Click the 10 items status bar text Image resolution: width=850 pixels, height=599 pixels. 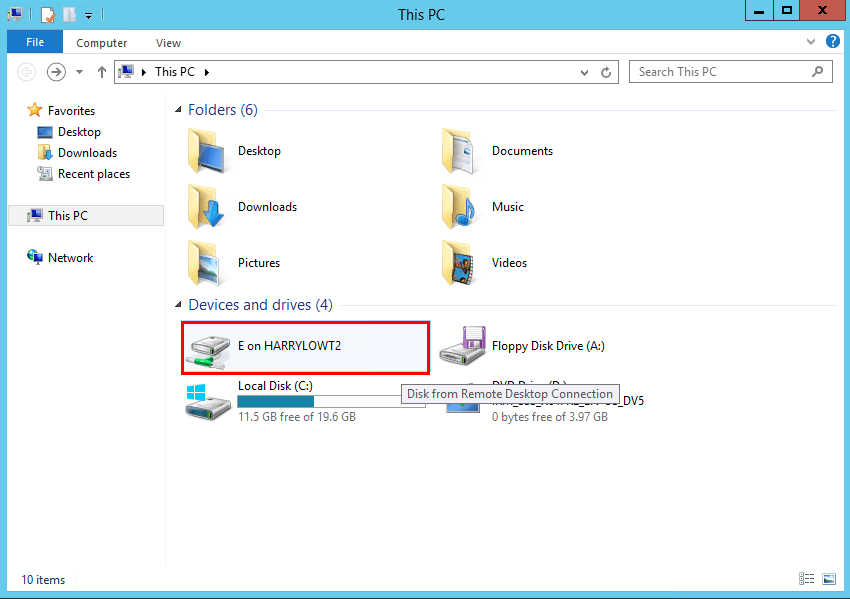coord(43,579)
